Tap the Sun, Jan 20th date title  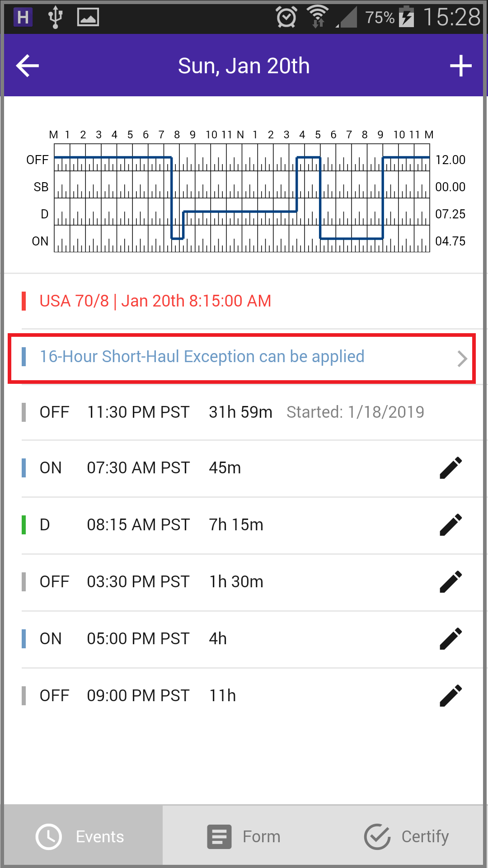[x=244, y=66]
